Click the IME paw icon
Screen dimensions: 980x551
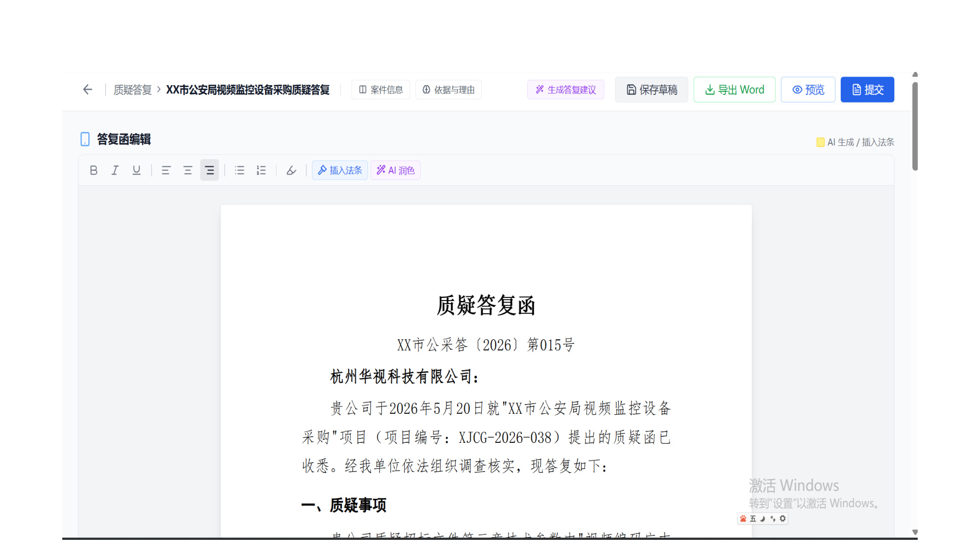point(743,519)
